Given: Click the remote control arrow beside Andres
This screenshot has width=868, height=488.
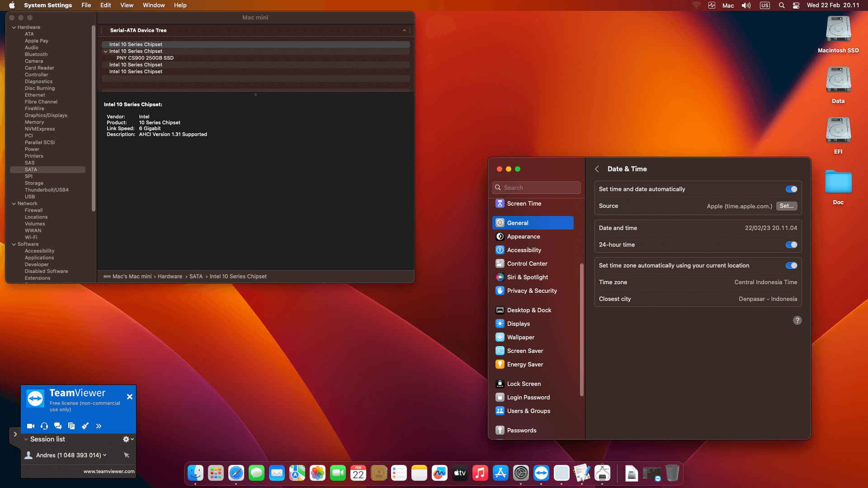Looking at the screenshot, I should tap(127, 455).
